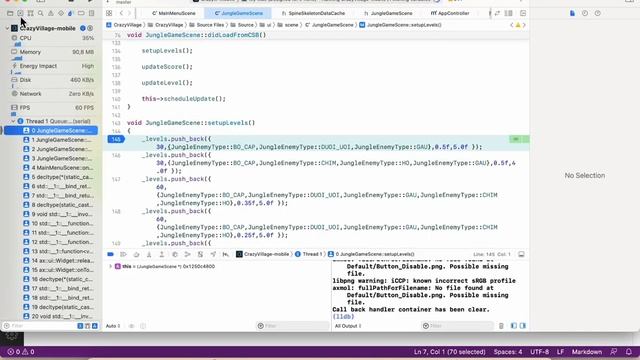640x360 pixels.
Task: Click the console Filter field
Action: click(458, 326)
